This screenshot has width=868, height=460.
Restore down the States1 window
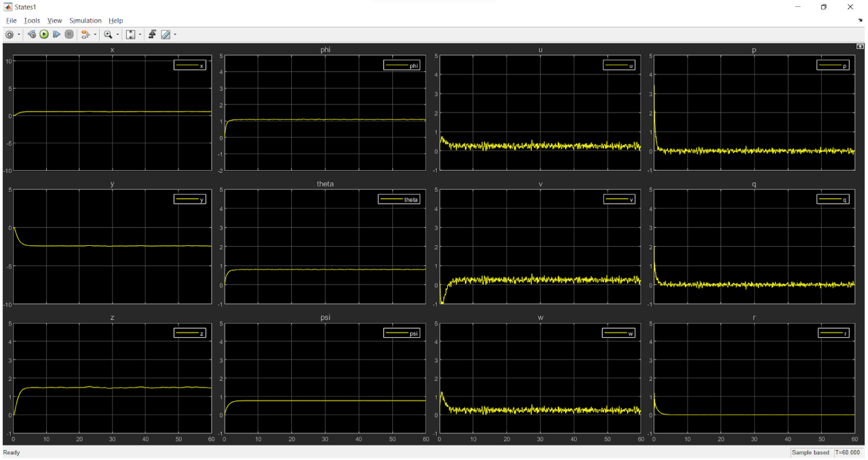(x=824, y=7)
